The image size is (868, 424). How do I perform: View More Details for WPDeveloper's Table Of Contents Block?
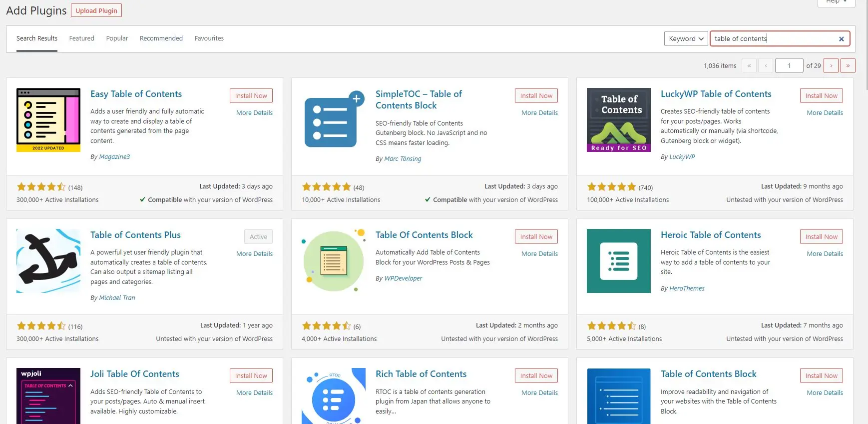(540, 254)
